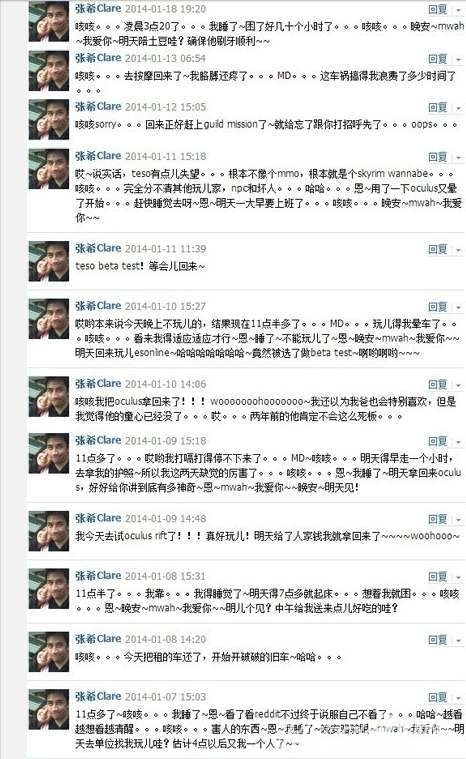Expand dropdown arrow next to 2014-01-18 19:20 reply
466x759 pixels.
click(458, 9)
